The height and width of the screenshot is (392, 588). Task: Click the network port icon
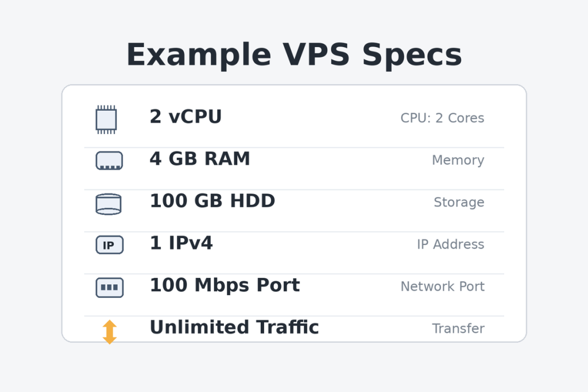(x=109, y=288)
